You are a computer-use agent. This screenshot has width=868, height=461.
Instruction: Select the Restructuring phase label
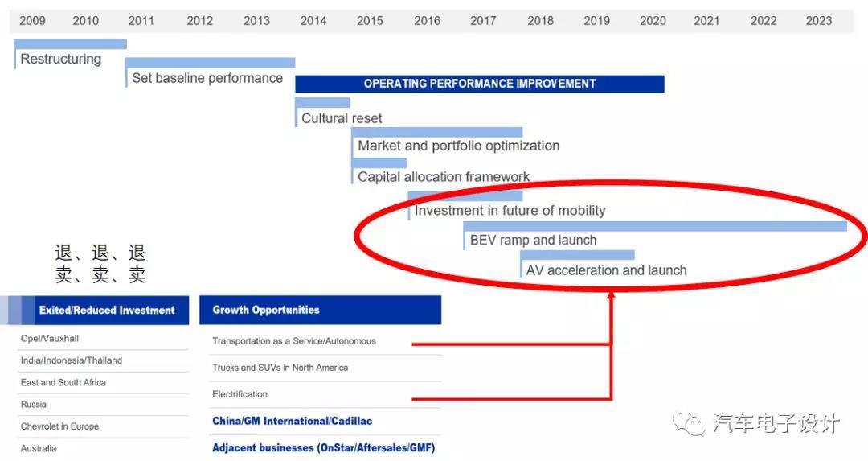coord(60,59)
